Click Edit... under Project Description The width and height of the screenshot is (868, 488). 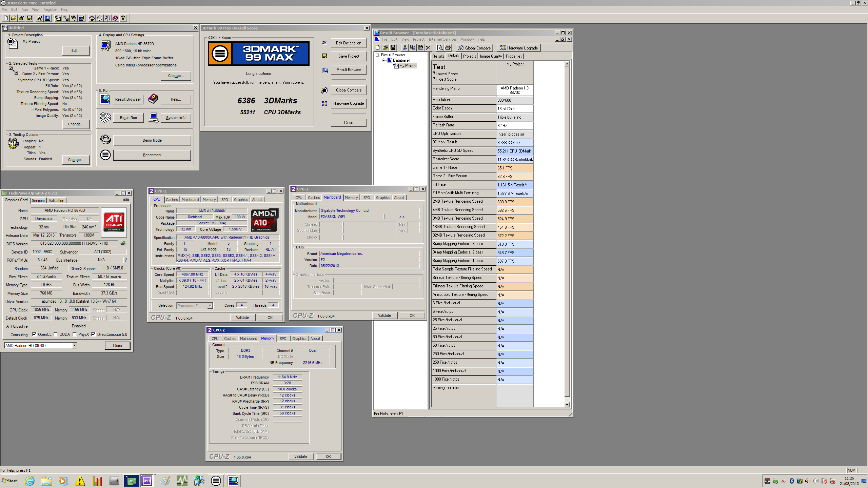click(x=76, y=50)
